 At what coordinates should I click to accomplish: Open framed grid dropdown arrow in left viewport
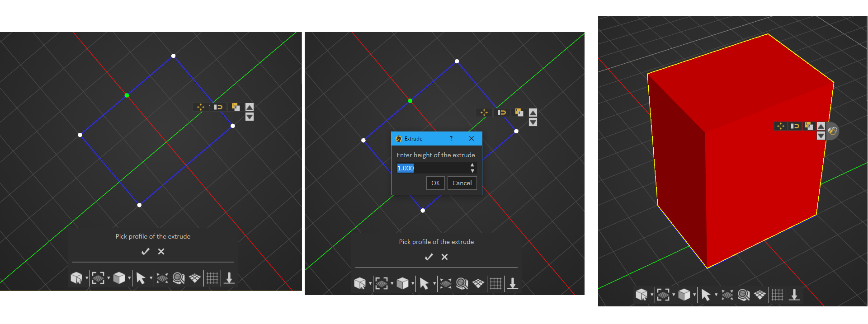coord(108,278)
